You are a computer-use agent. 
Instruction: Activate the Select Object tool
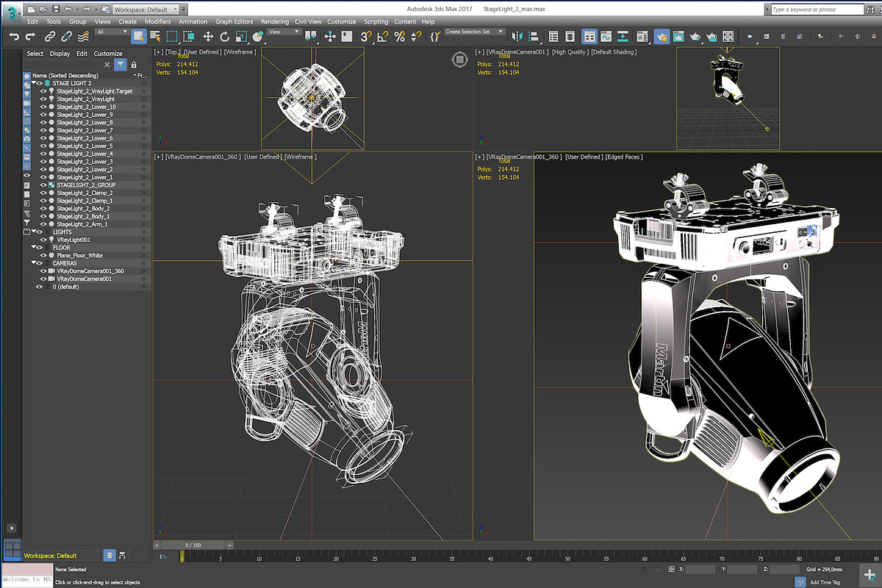[139, 36]
